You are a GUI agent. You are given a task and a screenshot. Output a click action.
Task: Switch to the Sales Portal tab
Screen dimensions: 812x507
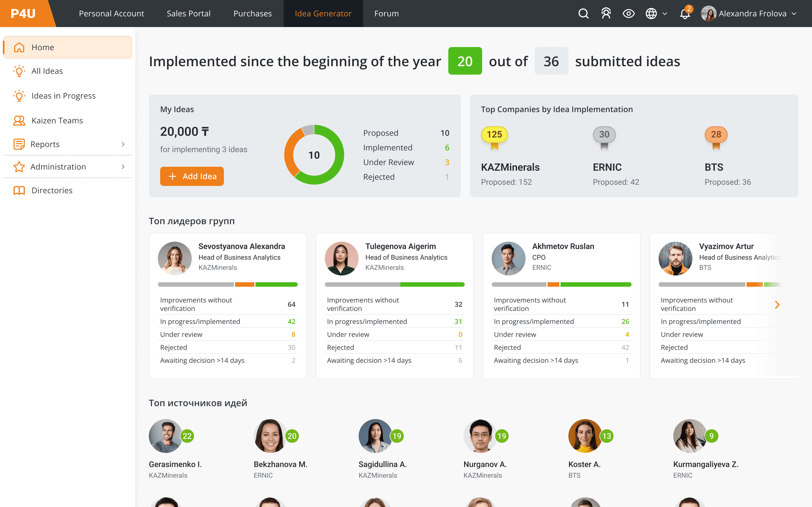point(189,14)
